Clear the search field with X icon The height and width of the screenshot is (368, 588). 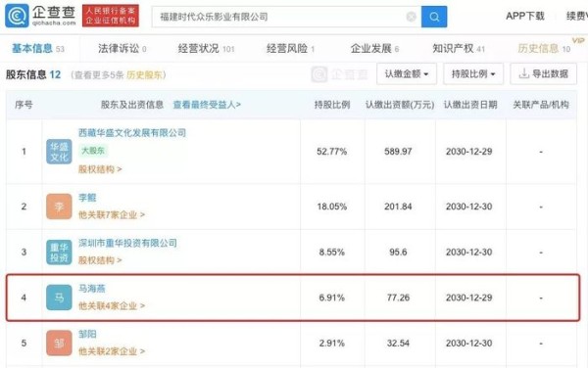[x=411, y=17]
